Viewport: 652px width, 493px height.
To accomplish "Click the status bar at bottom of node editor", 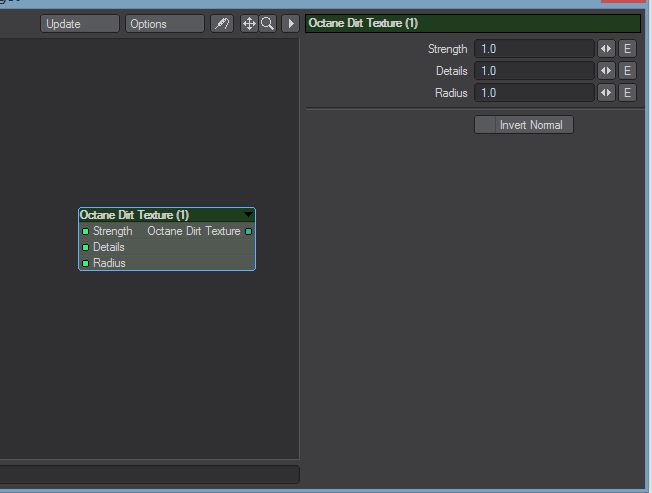I will (x=150, y=474).
